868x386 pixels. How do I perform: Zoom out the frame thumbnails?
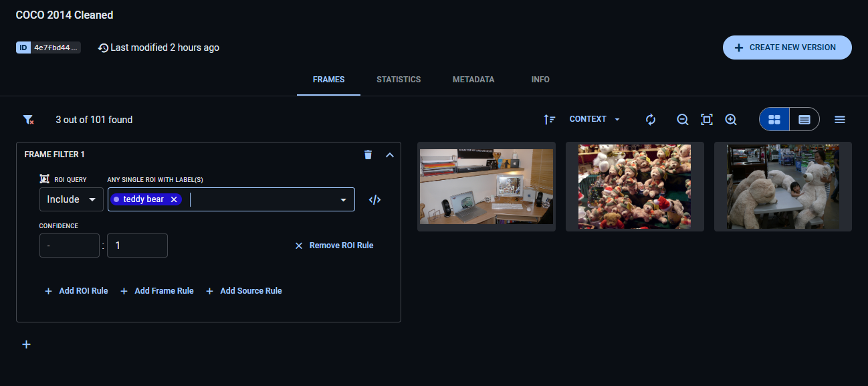tap(682, 119)
